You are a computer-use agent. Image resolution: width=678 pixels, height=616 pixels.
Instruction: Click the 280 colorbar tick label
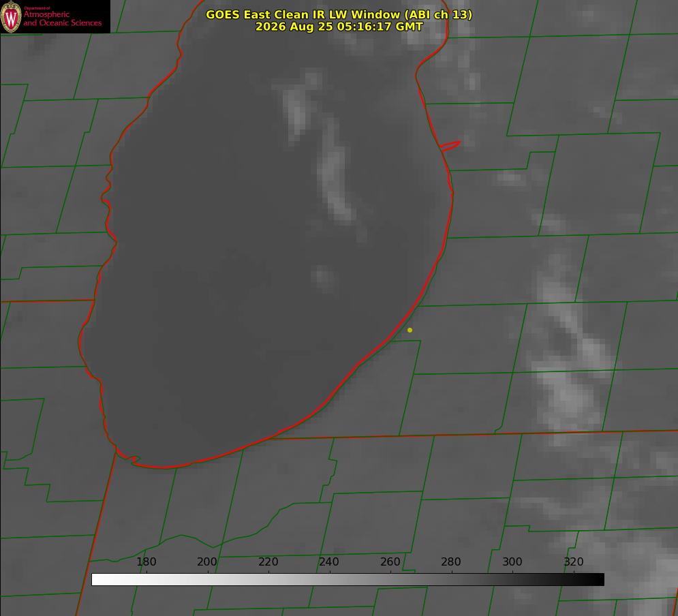click(x=451, y=561)
